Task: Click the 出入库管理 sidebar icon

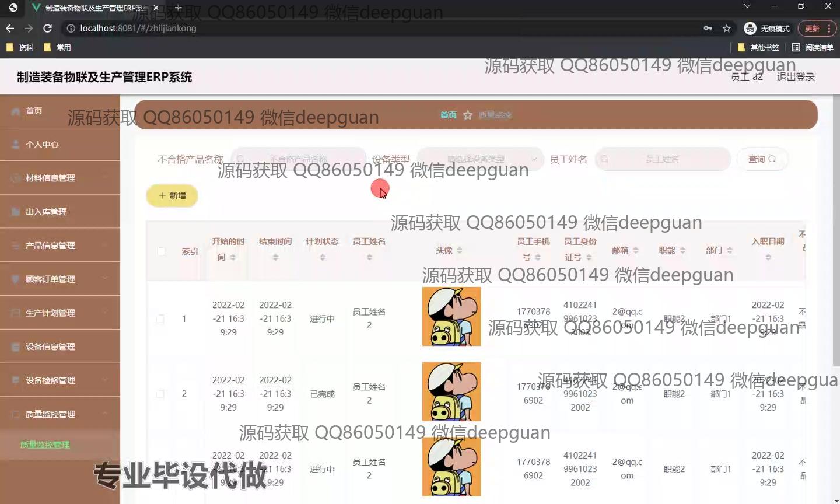Action: [16, 212]
